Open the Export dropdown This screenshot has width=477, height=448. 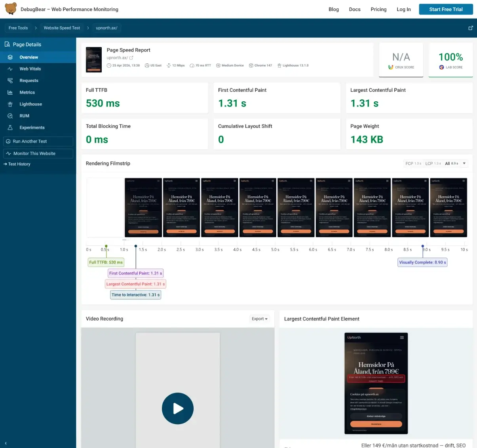pos(260,319)
